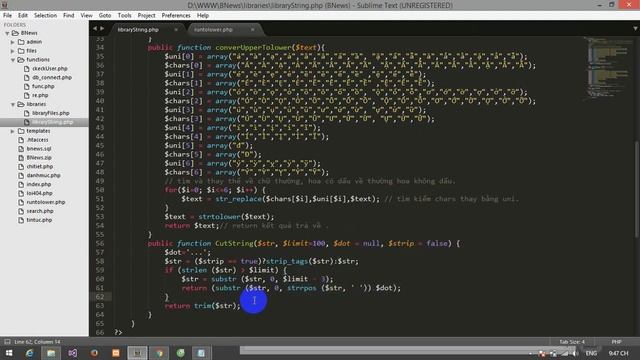Open the Preferences menu

176,16
